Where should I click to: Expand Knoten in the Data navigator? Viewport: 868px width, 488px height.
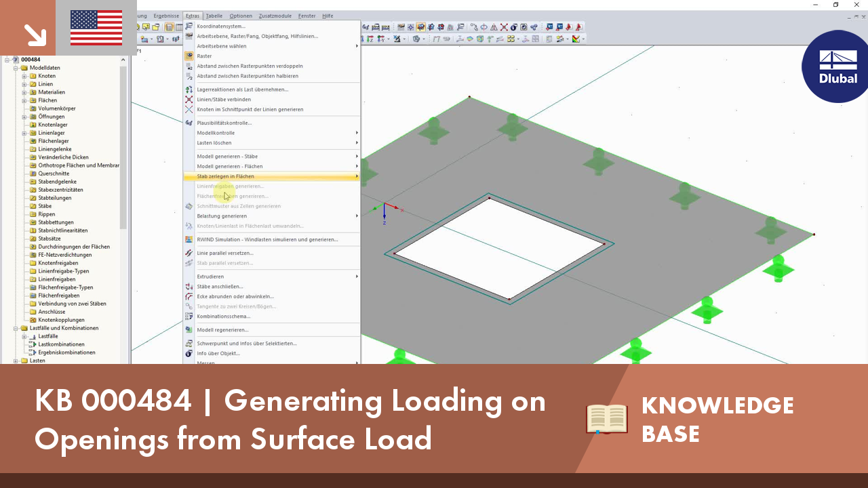click(23, 76)
